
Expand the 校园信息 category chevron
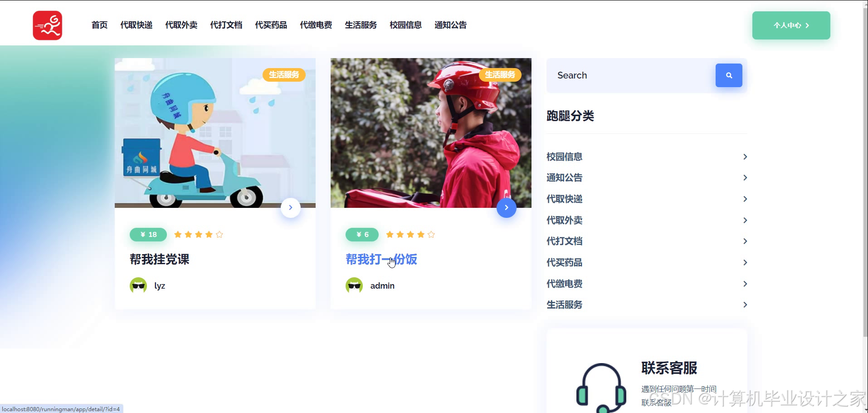[745, 157]
